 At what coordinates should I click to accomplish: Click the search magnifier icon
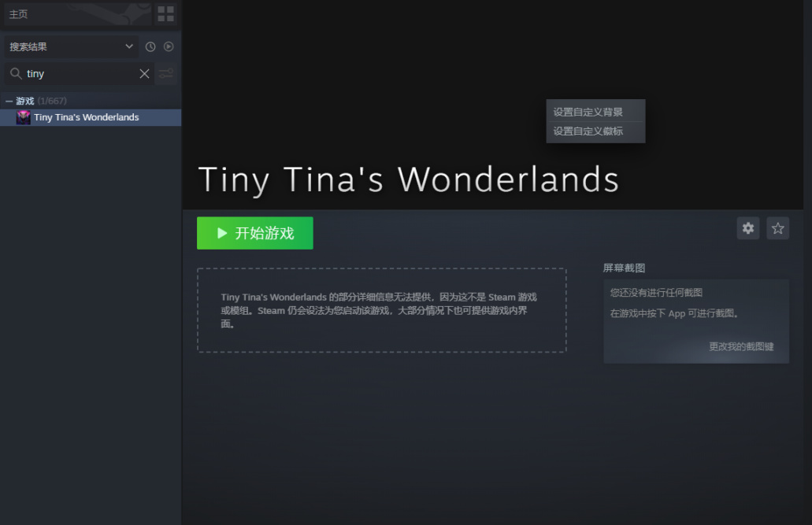(x=16, y=73)
